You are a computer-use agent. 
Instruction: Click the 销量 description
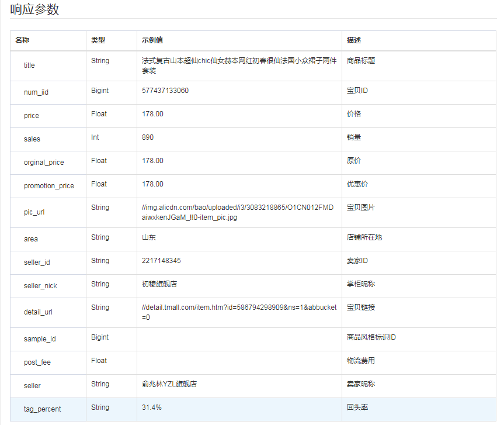pyautogui.click(x=354, y=137)
